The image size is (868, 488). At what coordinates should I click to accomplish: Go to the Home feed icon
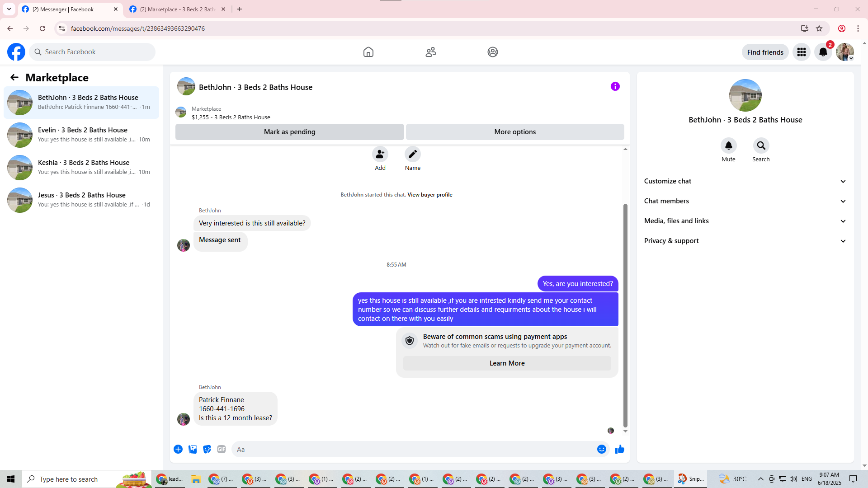[x=368, y=52]
